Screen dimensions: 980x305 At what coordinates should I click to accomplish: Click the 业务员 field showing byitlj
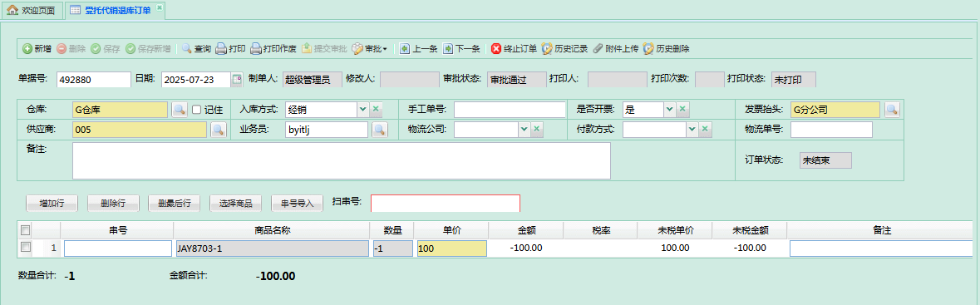[x=327, y=130]
